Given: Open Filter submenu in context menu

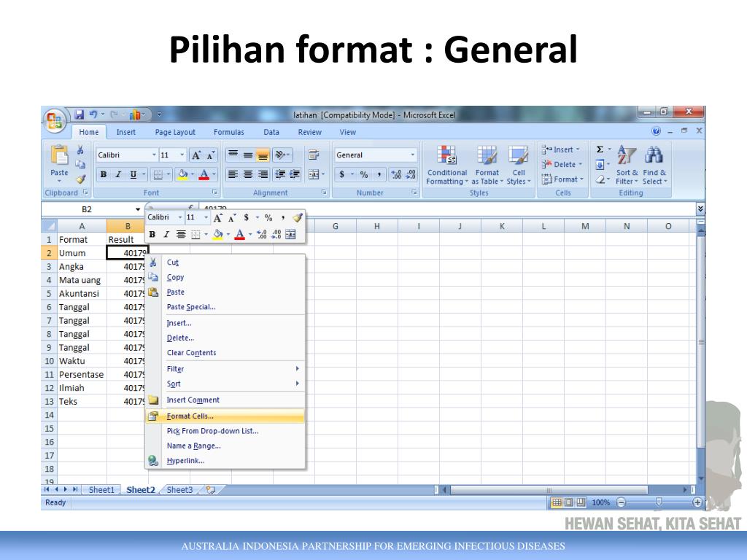Looking at the screenshot, I should click(225, 369).
